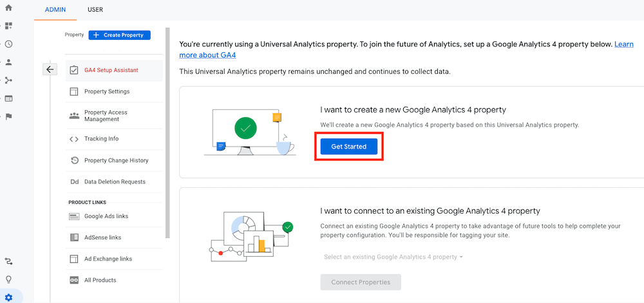This screenshot has width=644, height=303.
Task: Click the Get Started button
Action: click(x=348, y=147)
